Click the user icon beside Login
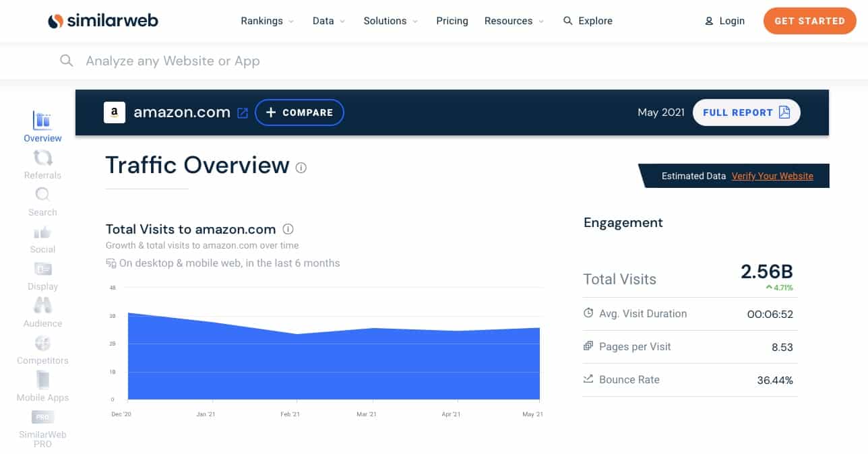Viewport: 868px width, 454px height. 709,21
